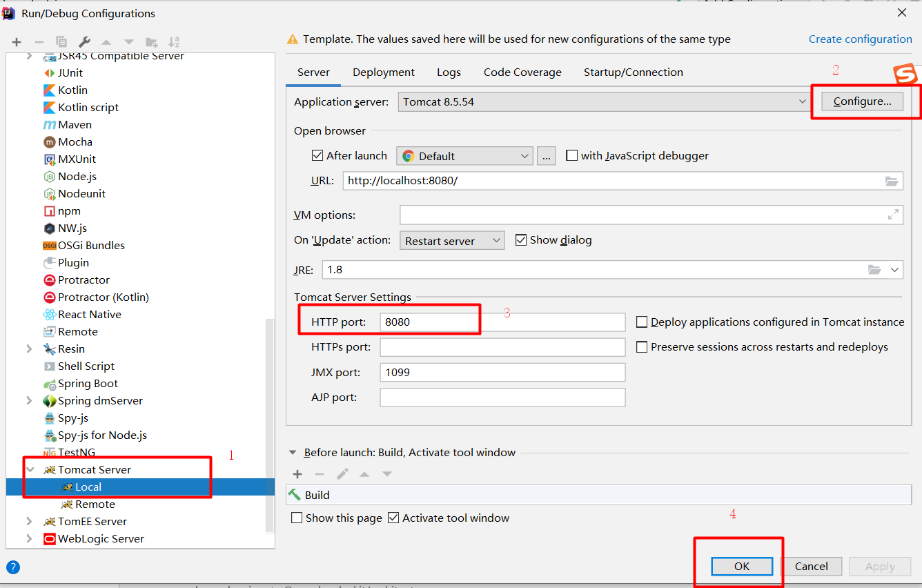This screenshot has width=922, height=588.
Task: Click the Cancel button
Action: point(812,566)
